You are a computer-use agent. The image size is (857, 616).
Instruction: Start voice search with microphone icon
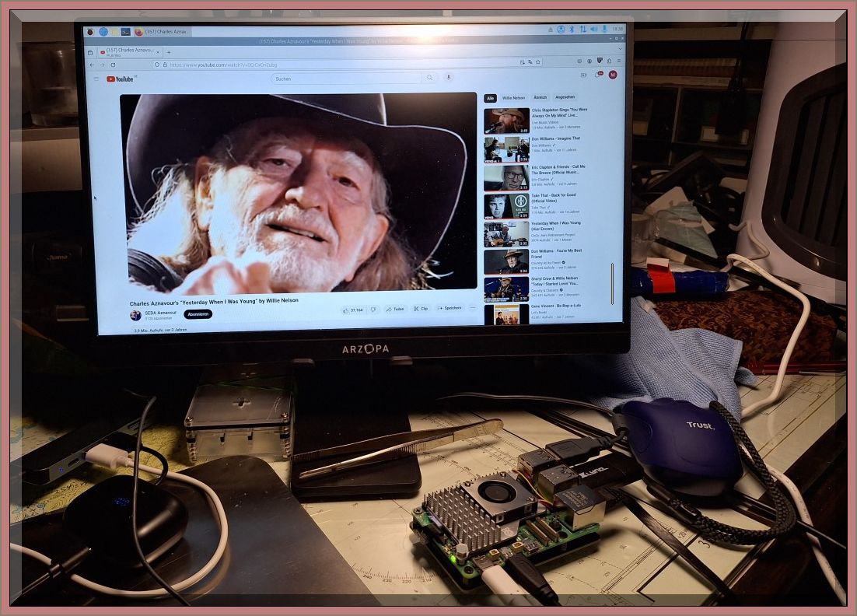point(449,78)
